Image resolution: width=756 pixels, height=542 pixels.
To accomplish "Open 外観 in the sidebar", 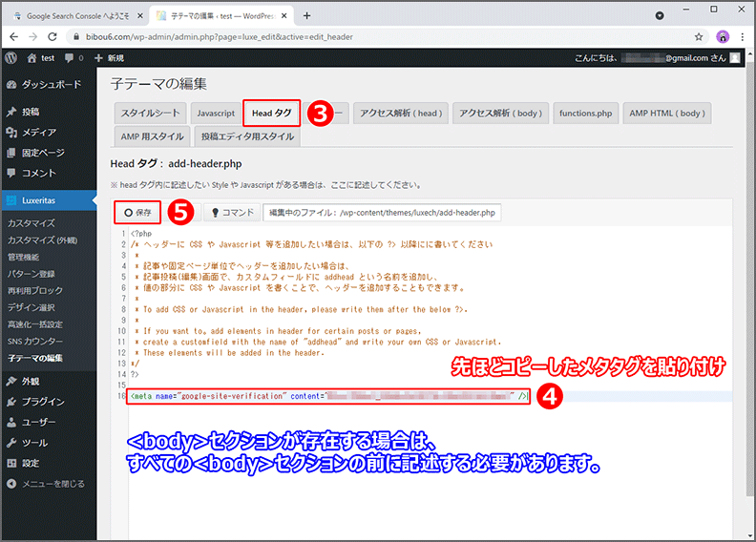I will (x=49, y=381).
